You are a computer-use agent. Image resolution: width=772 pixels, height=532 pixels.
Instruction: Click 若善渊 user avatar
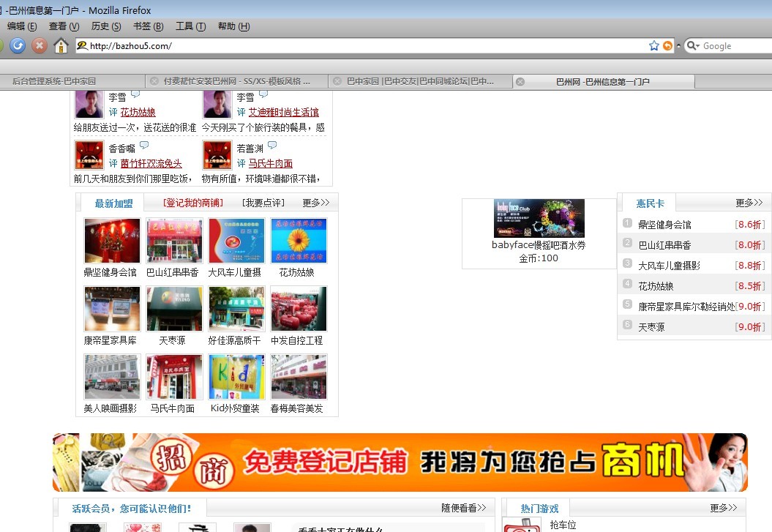[x=217, y=155]
